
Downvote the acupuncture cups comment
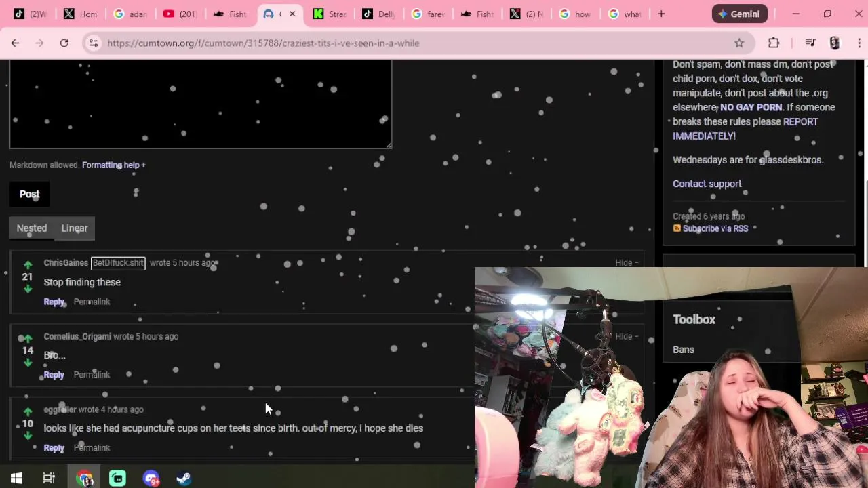[28, 436]
